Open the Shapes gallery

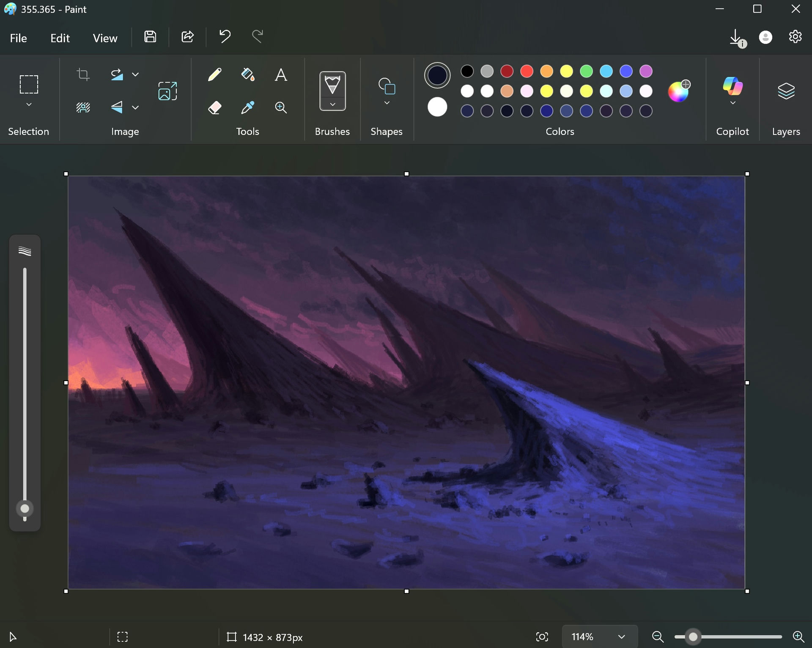[387, 86]
